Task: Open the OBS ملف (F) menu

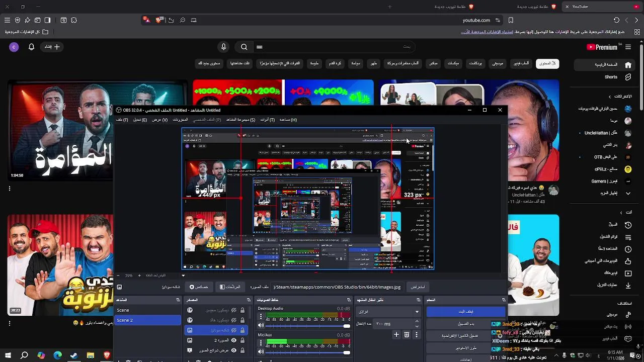Action: [x=122, y=120]
